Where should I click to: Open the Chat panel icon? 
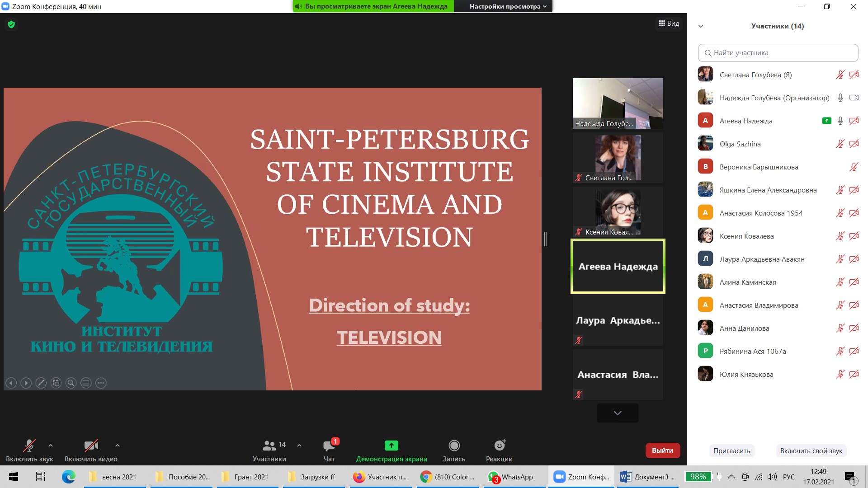[329, 446]
